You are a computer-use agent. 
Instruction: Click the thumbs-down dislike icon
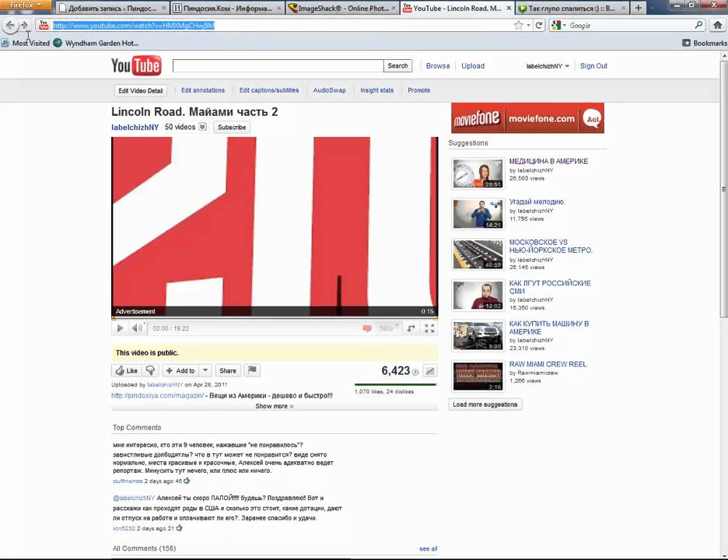(x=150, y=370)
